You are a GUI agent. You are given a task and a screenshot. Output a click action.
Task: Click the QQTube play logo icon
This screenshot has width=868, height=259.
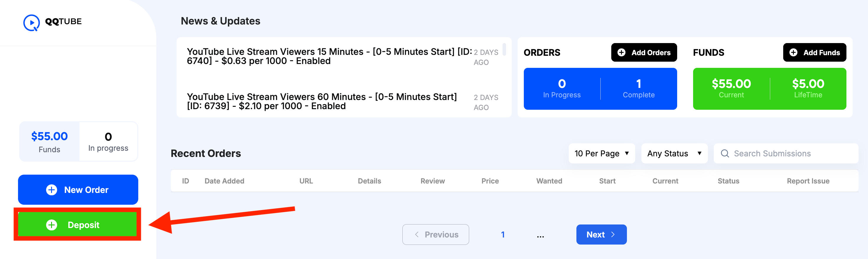pyautogui.click(x=31, y=22)
